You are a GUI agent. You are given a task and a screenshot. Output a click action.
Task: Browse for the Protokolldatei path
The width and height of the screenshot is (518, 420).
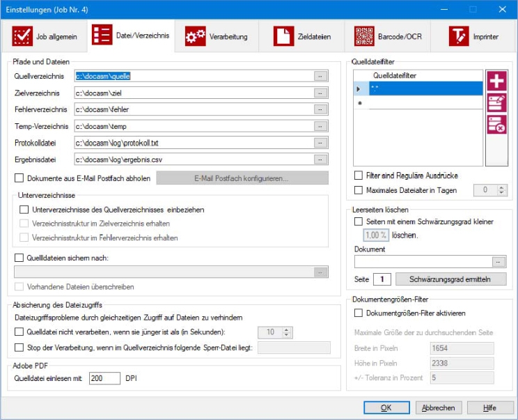(x=320, y=143)
